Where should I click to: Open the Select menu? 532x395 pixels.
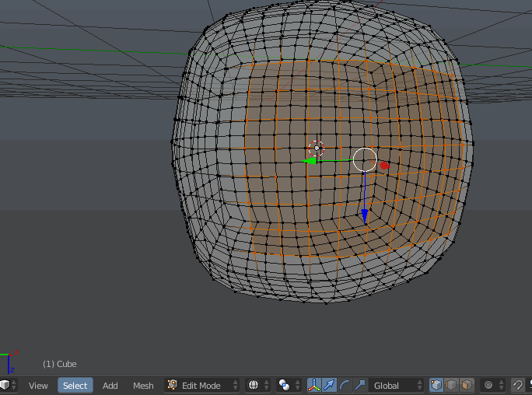[x=75, y=386]
